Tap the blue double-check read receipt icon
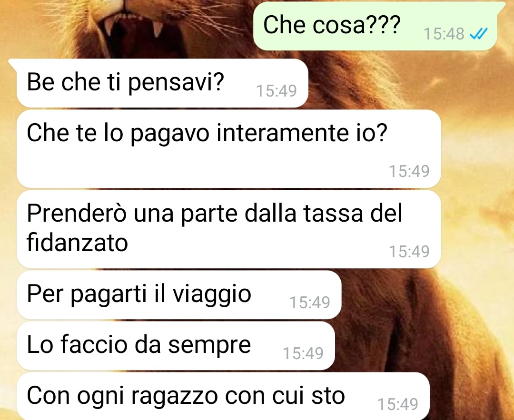Screen dimensions: 514x420 479,33
